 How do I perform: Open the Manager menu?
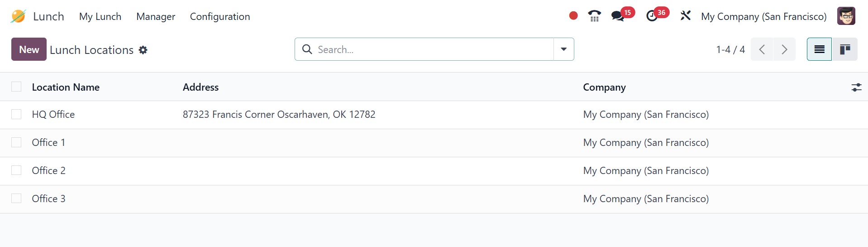pos(156,16)
